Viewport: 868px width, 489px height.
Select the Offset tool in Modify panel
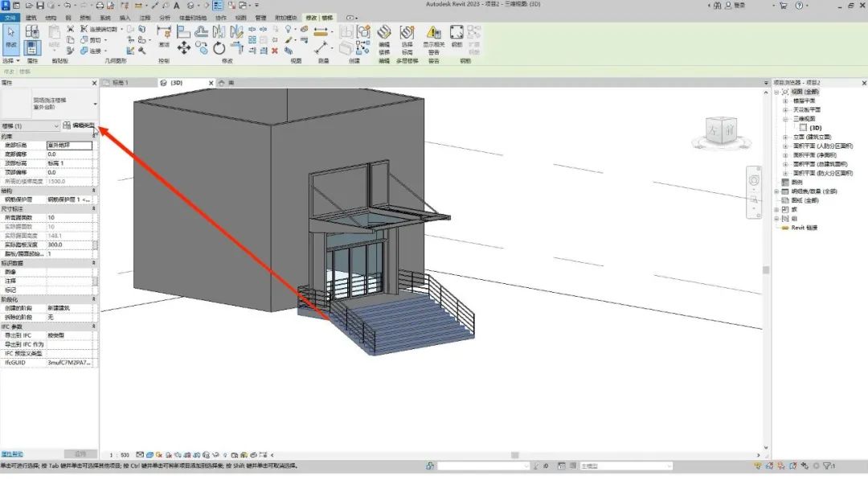pos(202,31)
